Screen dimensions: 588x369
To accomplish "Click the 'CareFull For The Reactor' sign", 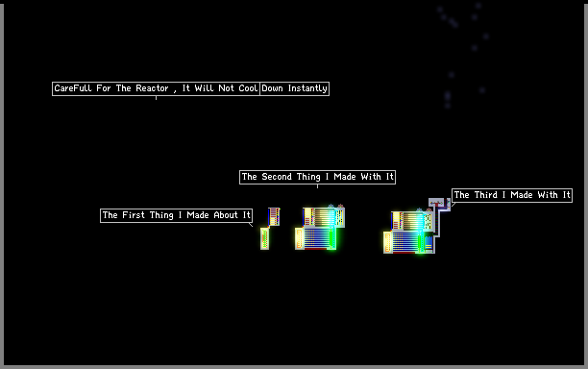I will tap(156, 88).
